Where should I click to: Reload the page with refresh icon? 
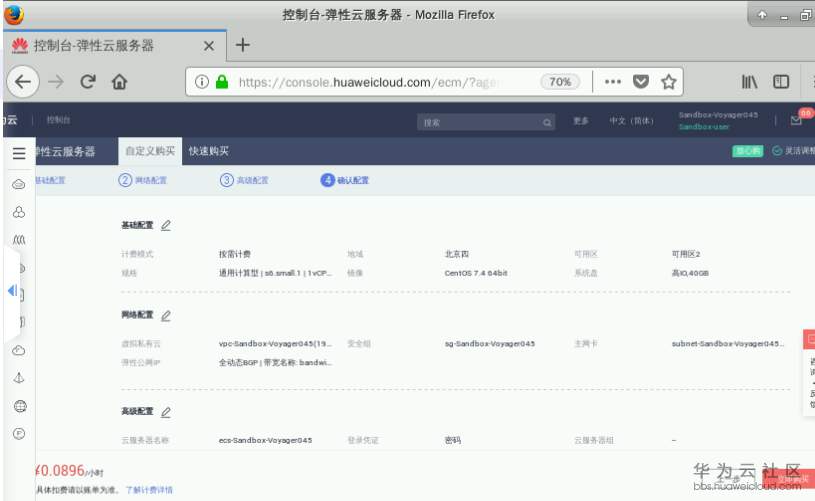[x=87, y=82]
